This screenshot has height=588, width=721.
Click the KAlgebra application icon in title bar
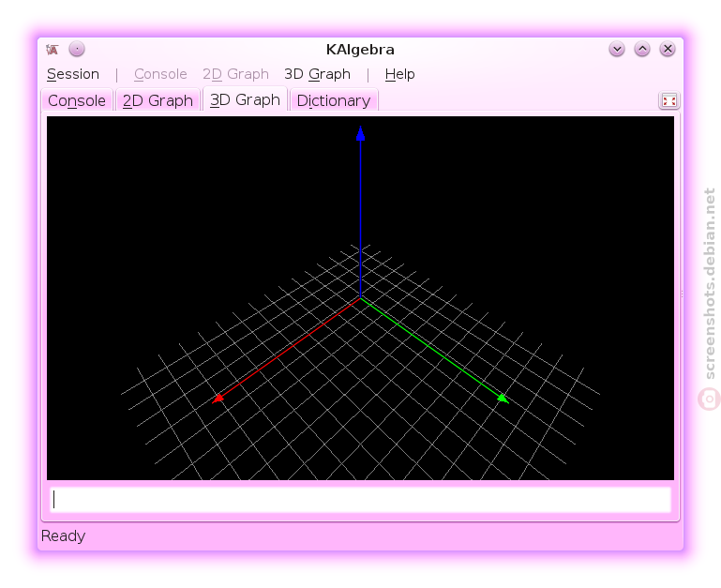pos(52,49)
